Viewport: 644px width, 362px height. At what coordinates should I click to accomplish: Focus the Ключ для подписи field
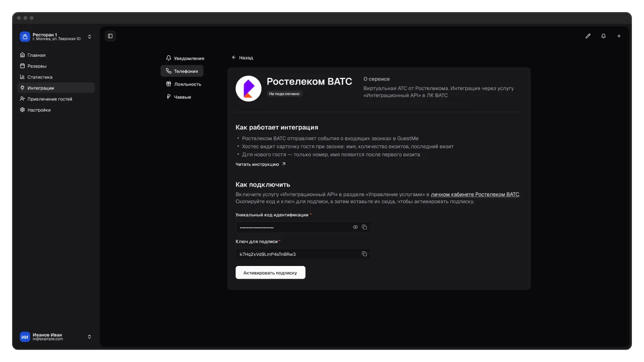pyautogui.click(x=303, y=254)
